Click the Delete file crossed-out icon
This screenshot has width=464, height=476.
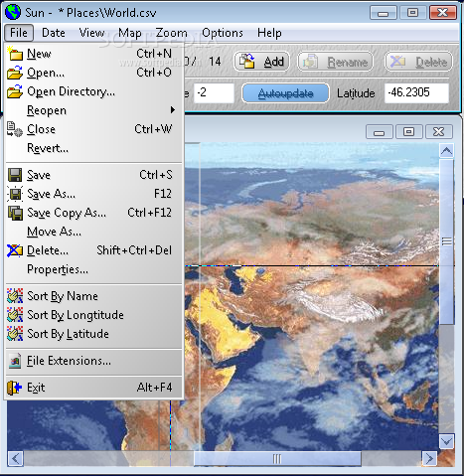[15, 250]
